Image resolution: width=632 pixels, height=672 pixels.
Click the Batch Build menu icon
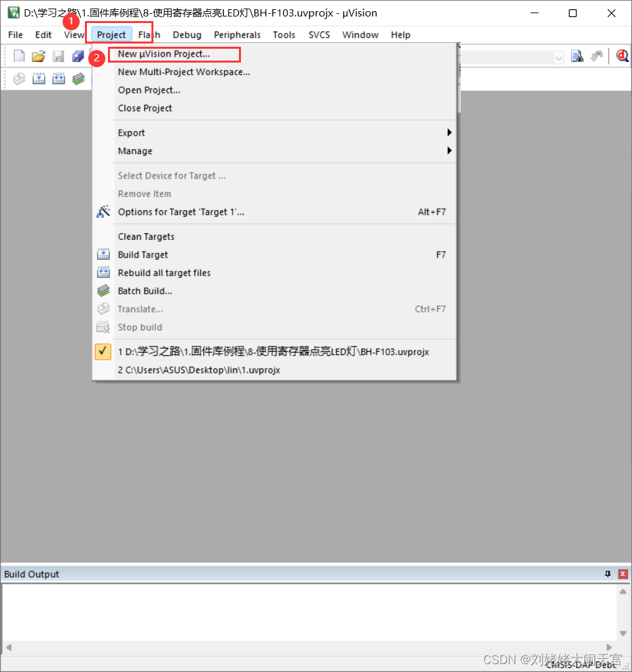[x=103, y=291]
